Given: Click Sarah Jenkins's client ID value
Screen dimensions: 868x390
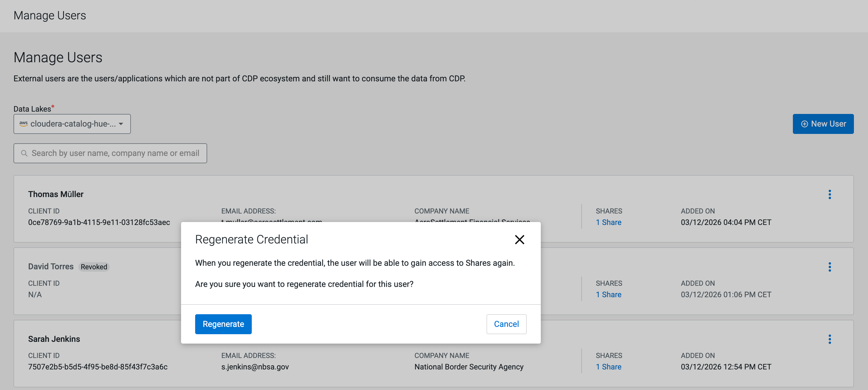Looking at the screenshot, I should (98, 367).
